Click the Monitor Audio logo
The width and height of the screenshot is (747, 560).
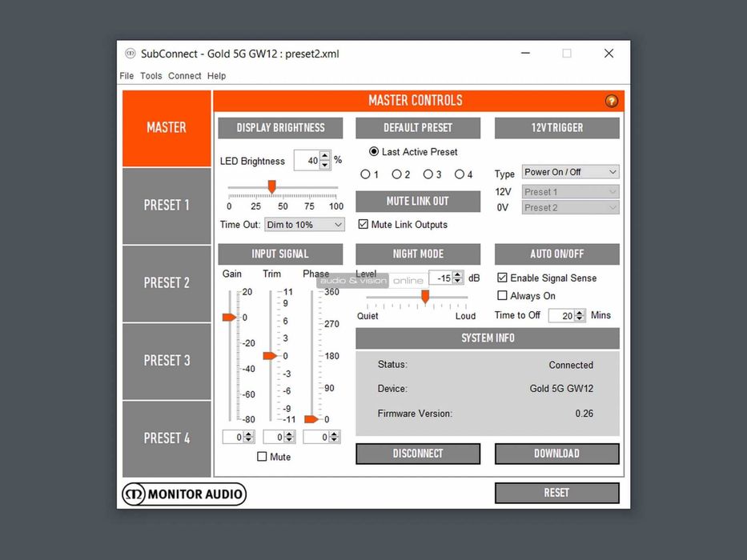[184, 494]
